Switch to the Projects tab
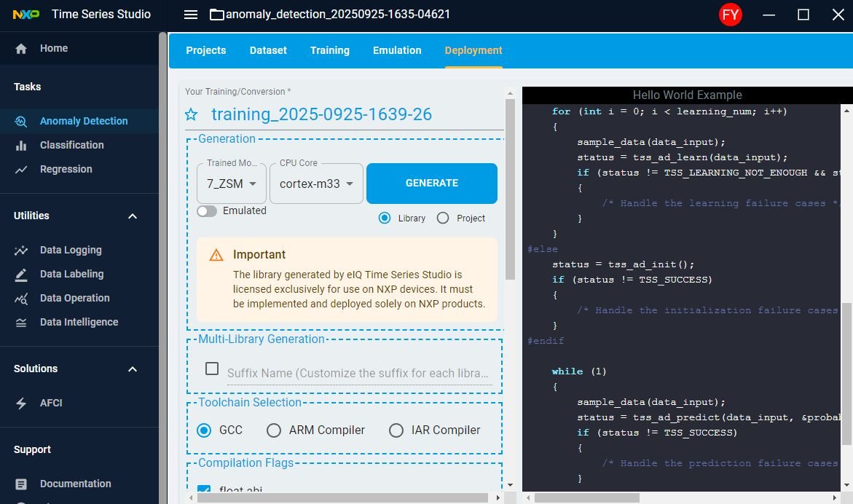 pos(205,50)
